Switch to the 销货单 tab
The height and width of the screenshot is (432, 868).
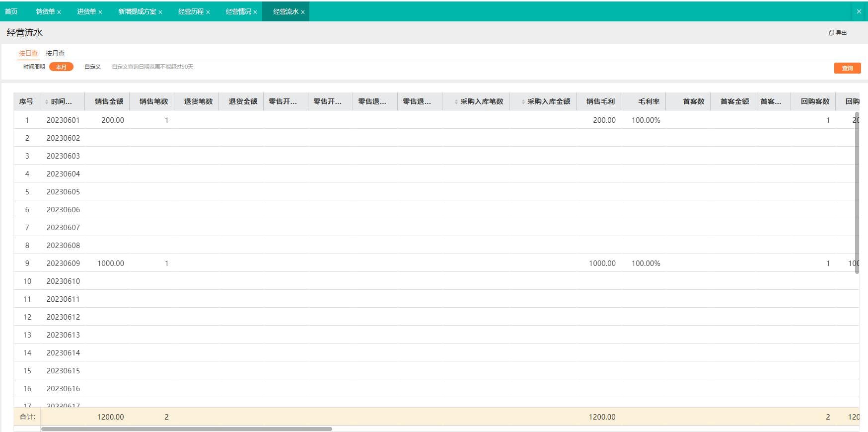pyautogui.click(x=45, y=11)
